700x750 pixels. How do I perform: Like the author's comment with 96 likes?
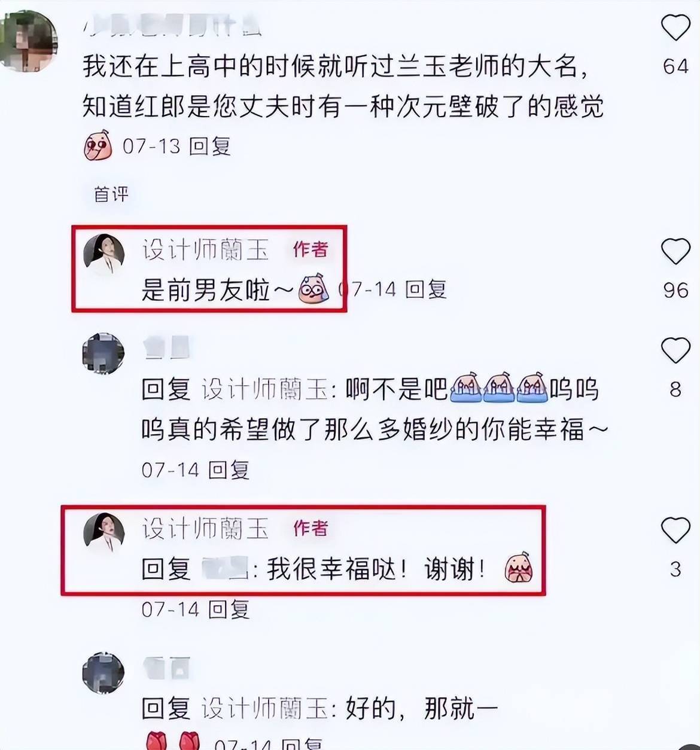coord(675,251)
